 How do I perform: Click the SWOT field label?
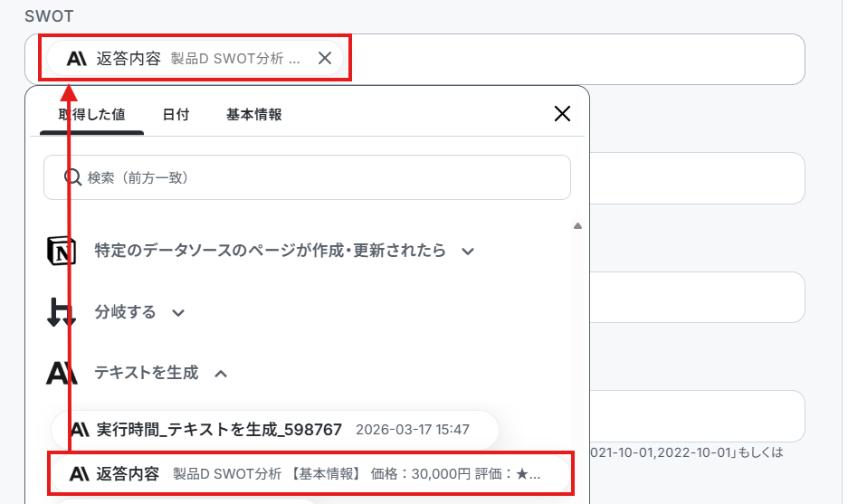click(x=49, y=16)
